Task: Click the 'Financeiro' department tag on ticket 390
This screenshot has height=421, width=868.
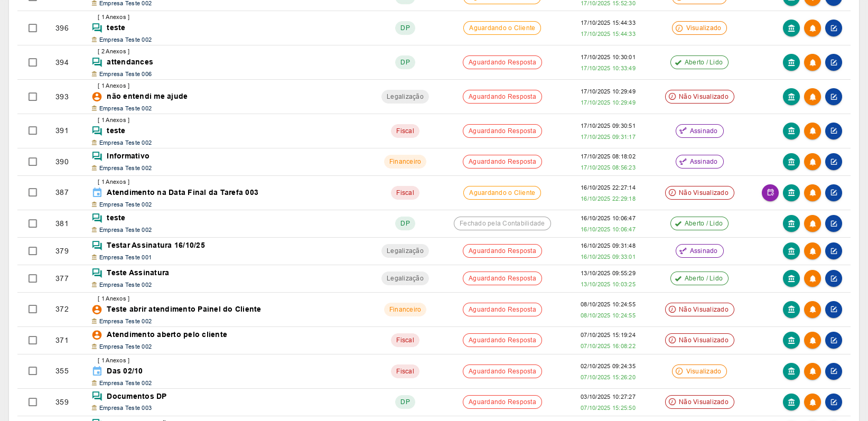Action: 405,162
